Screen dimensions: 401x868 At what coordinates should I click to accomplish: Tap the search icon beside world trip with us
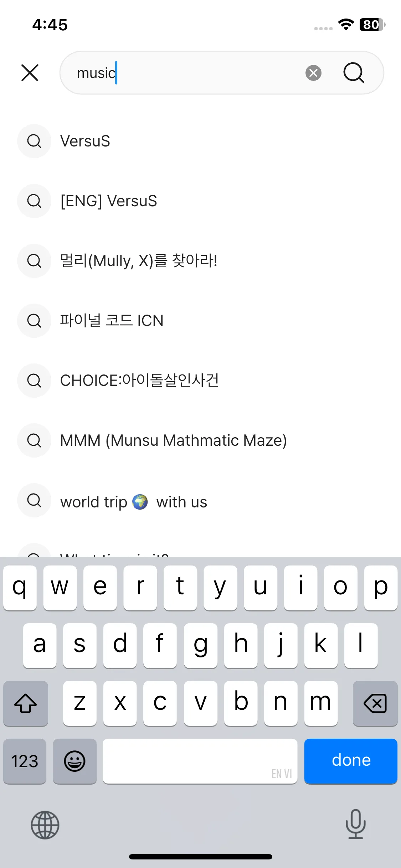[34, 500]
